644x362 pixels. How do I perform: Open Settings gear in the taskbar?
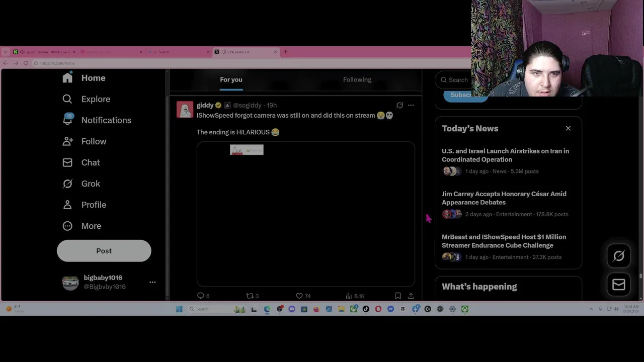tap(452, 309)
